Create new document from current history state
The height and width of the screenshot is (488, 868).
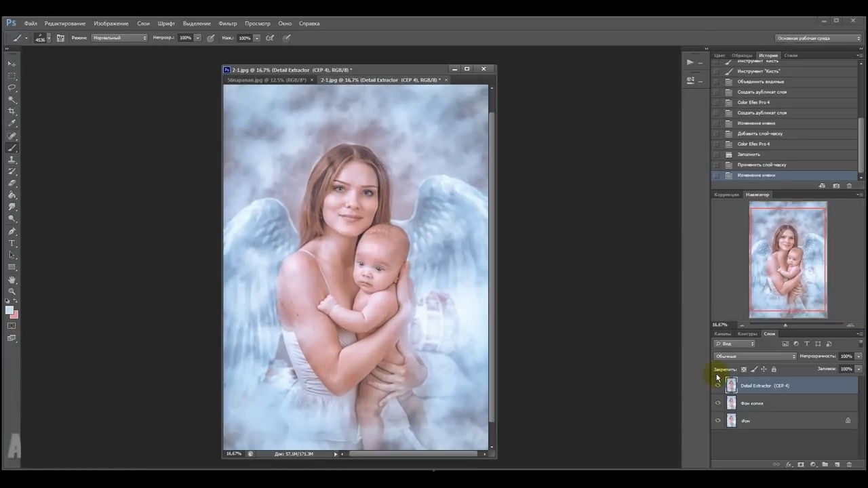pyautogui.click(x=822, y=186)
